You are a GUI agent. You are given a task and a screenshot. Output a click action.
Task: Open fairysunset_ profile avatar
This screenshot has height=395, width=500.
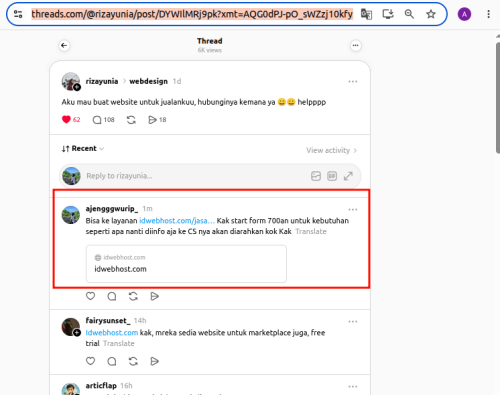pyautogui.click(x=71, y=327)
